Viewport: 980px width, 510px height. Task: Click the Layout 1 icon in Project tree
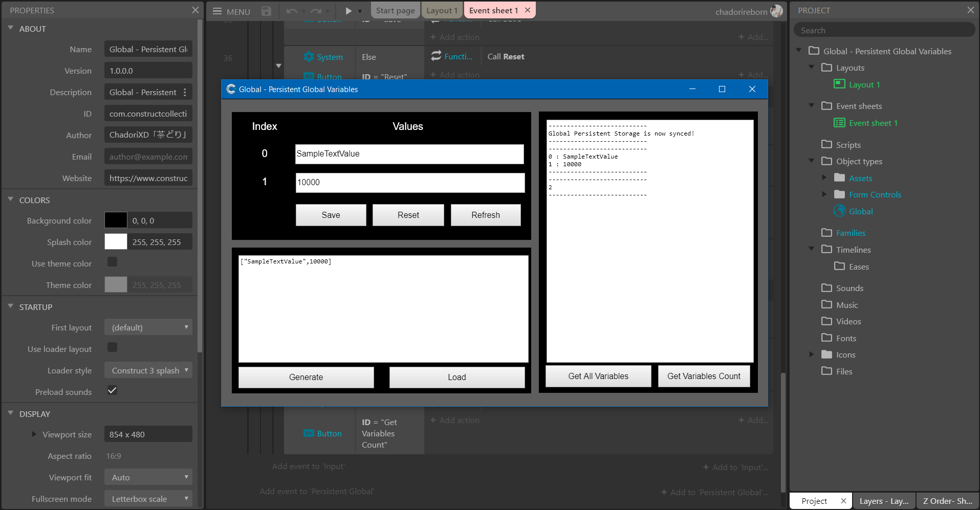[x=839, y=84]
